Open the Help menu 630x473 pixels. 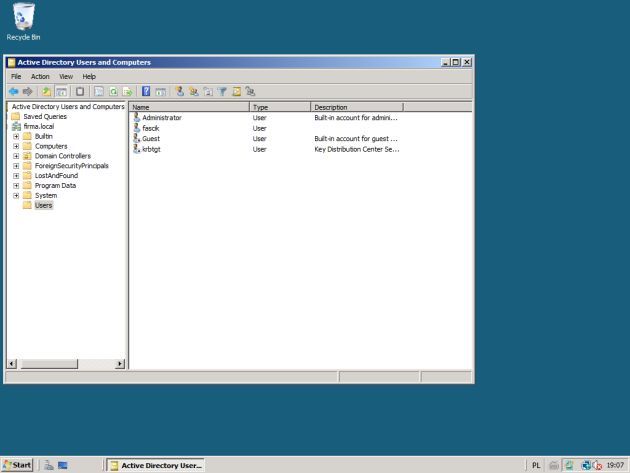tap(89, 76)
